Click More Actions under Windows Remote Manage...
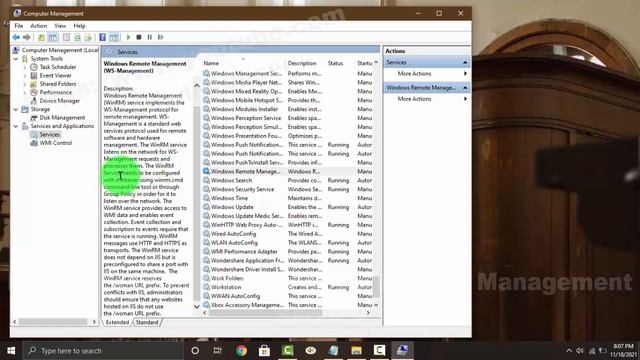Screen dimensions: 640x360 414,99
